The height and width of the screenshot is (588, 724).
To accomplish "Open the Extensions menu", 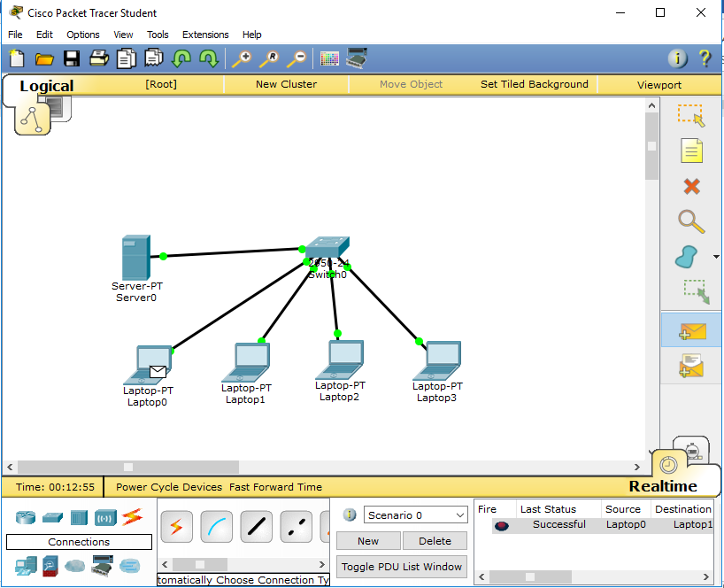I will [x=205, y=35].
